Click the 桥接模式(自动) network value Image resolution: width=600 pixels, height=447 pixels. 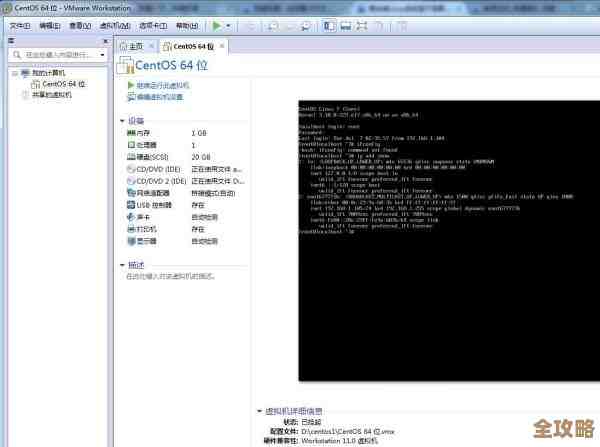(213, 193)
